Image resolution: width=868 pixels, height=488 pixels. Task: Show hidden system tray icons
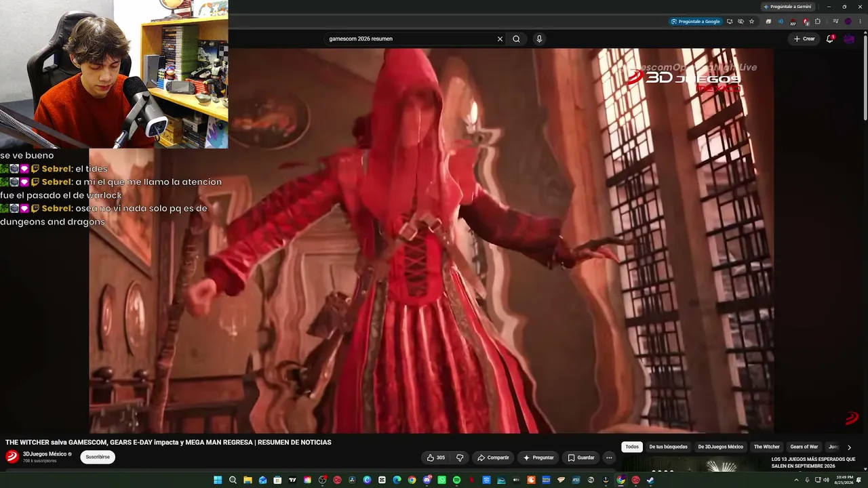coord(797,480)
